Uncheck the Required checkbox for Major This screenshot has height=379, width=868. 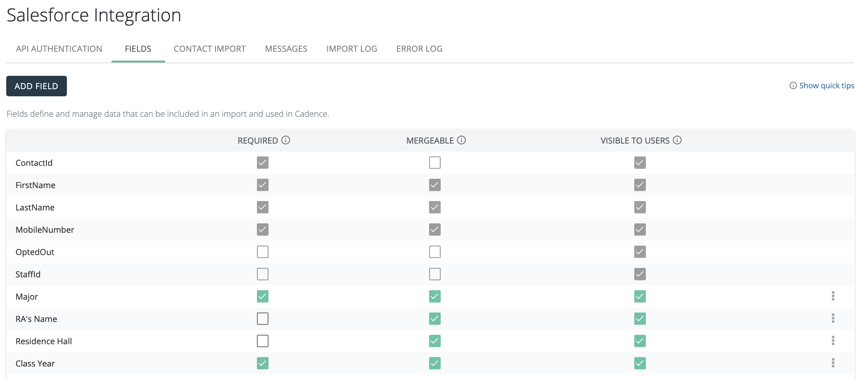tap(263, 297)
